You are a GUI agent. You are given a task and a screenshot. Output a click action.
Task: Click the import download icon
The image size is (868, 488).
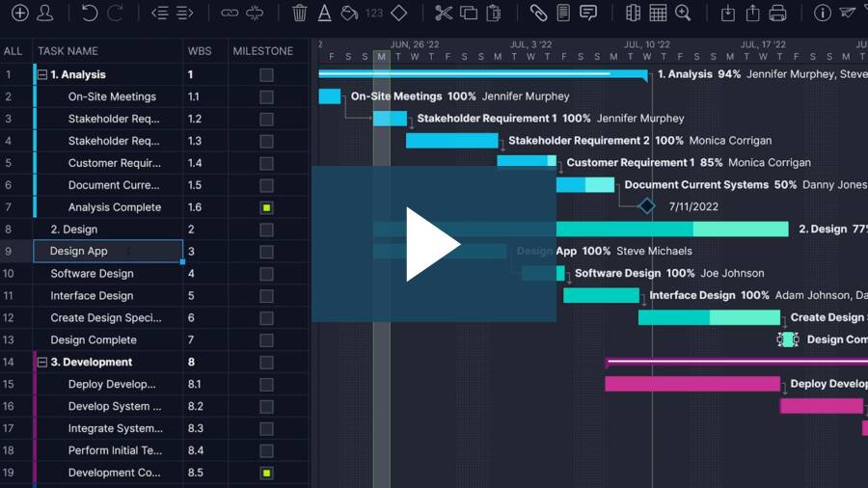(728, 13)
